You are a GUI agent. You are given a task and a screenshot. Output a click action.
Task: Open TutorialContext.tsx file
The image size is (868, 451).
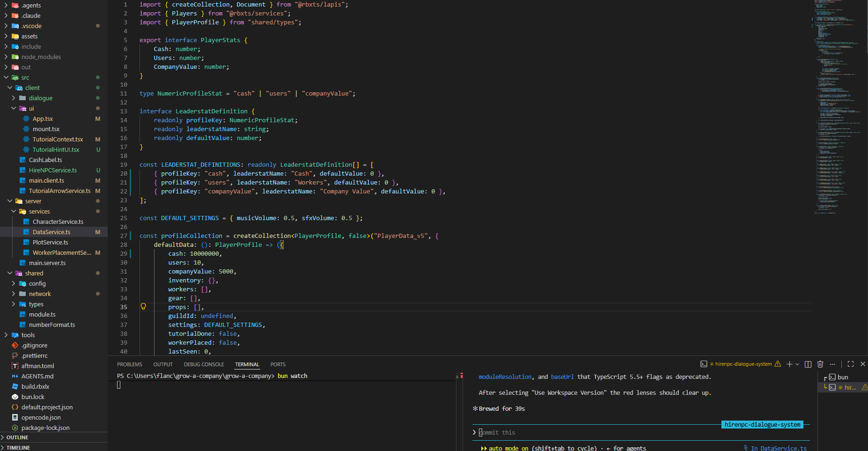click(58, 139)
